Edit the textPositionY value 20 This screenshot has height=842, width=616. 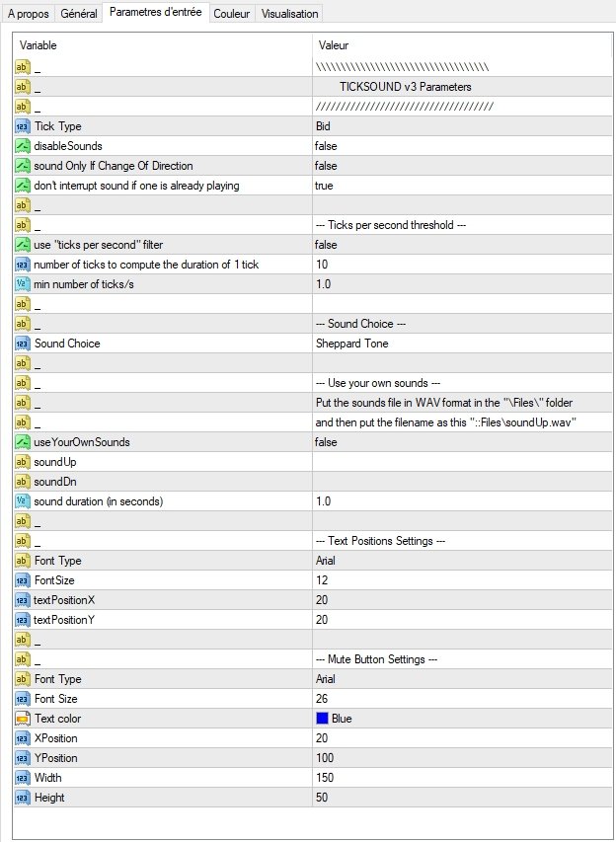[x=462, y=620]
